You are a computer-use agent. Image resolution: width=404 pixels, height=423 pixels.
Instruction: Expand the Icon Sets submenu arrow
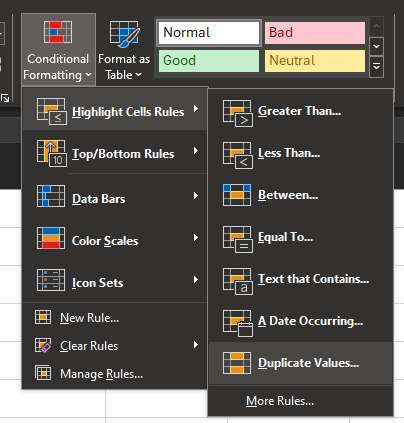[x=196, y=280]
